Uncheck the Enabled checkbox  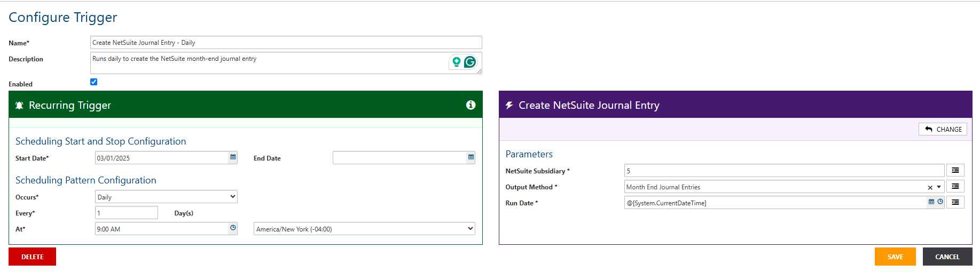[x=93, y=82]
